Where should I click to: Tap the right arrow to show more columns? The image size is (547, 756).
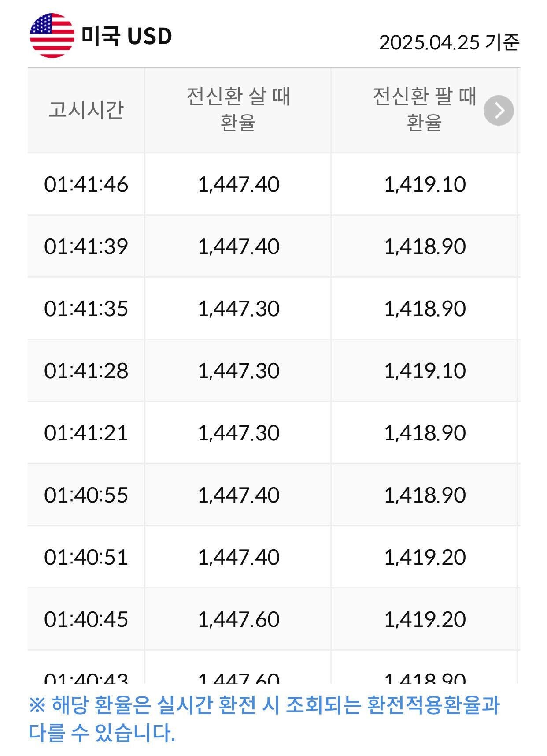pyautogui.click(x=499, y=111)
